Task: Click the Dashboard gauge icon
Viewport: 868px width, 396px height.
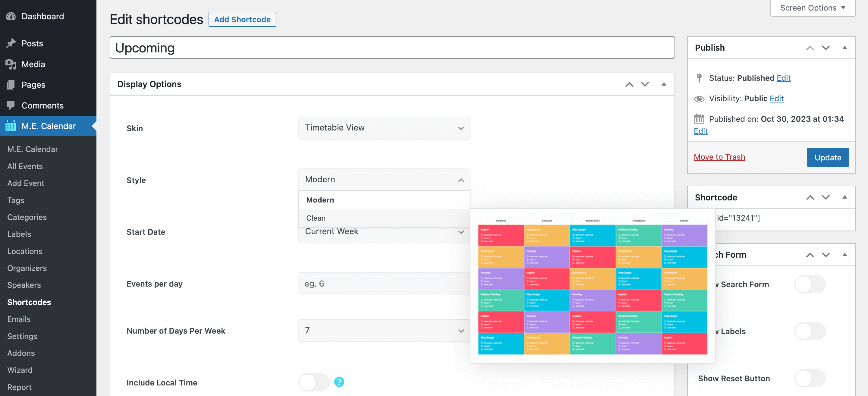Action: coord(11,16)
